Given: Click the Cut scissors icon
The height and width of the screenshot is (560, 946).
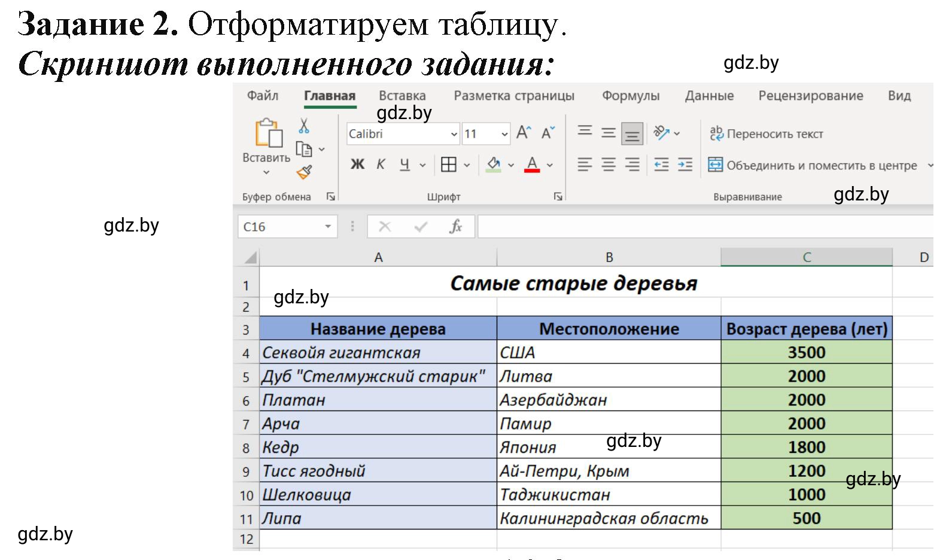Looking at the screenshot, I should tap(304, 126).
